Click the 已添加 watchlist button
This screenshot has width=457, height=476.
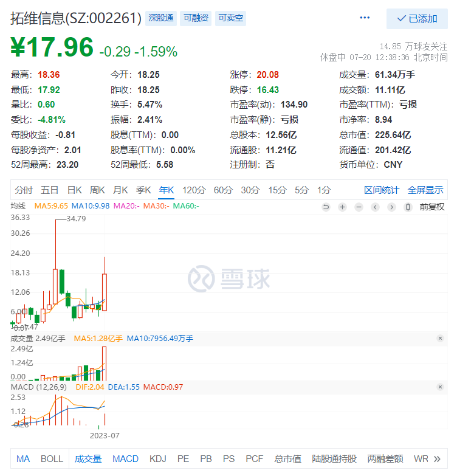(417, 19)
